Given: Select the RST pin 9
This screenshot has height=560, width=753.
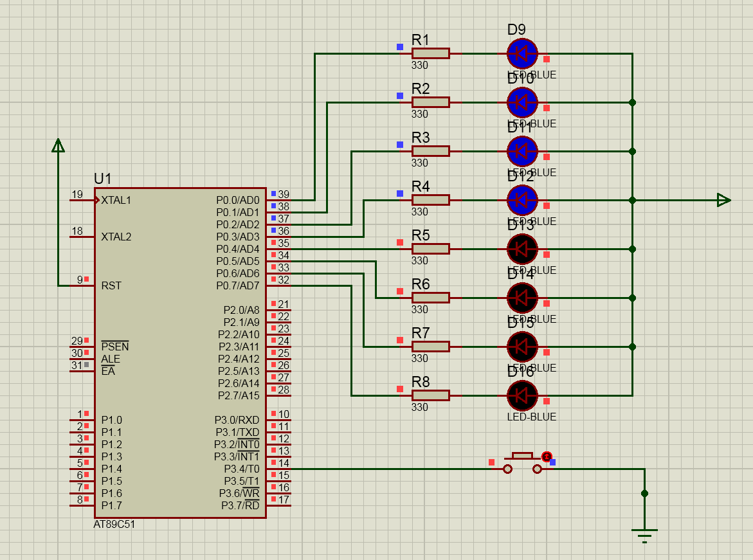Looking at the screenshot, I should 81,280.
